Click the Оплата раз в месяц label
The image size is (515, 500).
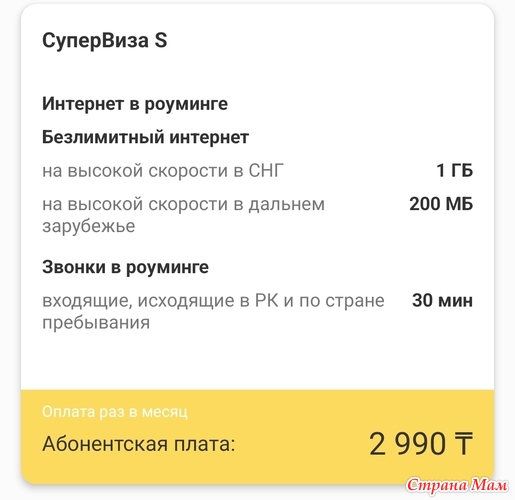click(x=115, y=412)
